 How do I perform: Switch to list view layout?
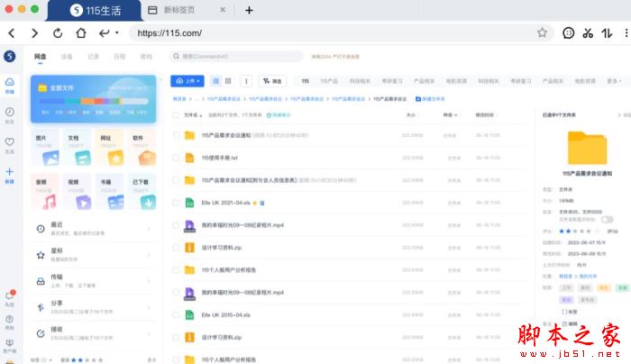(215, 81)
